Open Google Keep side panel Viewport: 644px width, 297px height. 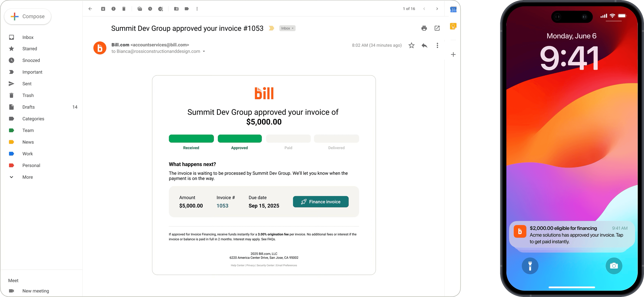point(453,26)
